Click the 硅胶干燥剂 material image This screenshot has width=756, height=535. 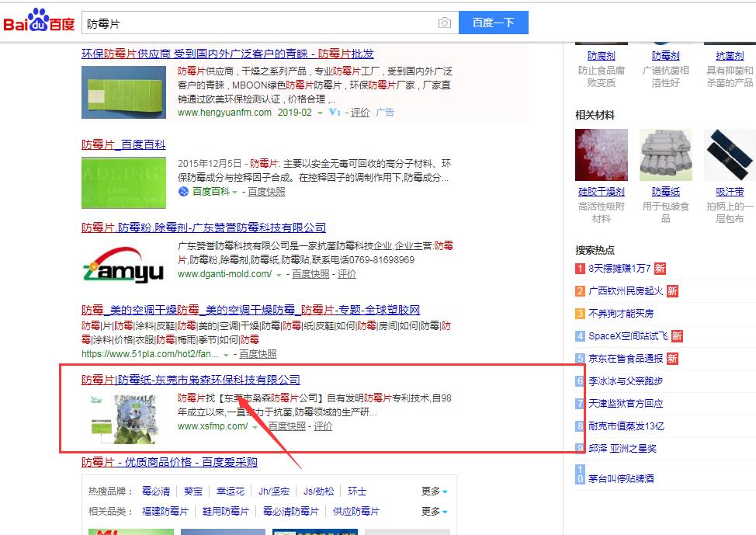tap(601, 155)
